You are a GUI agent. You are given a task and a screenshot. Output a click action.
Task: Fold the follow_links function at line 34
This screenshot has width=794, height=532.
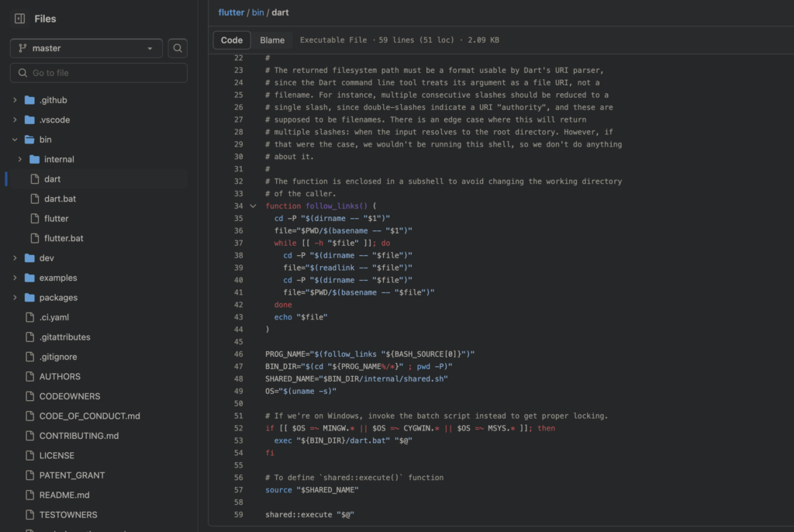(x=253, y=206)
